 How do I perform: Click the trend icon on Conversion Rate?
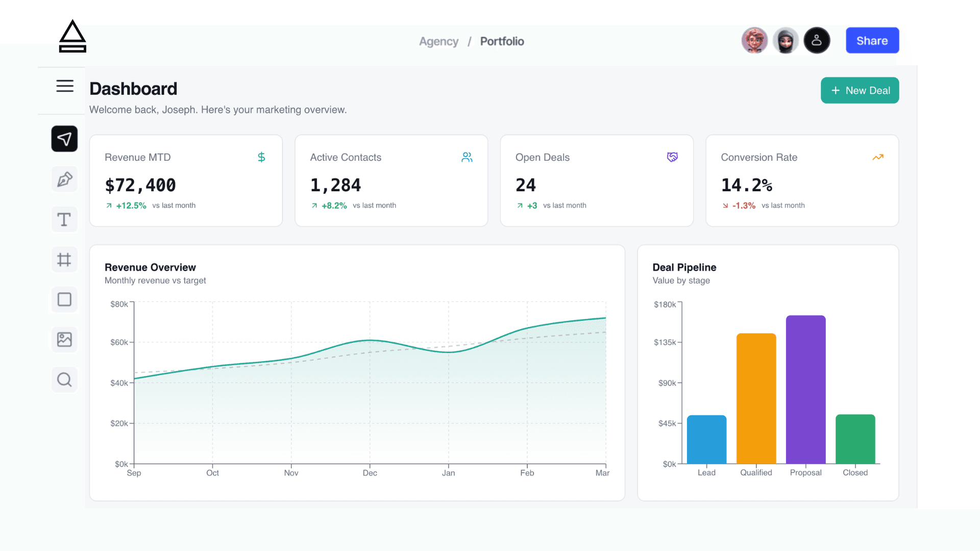click(x=877, y=157)
